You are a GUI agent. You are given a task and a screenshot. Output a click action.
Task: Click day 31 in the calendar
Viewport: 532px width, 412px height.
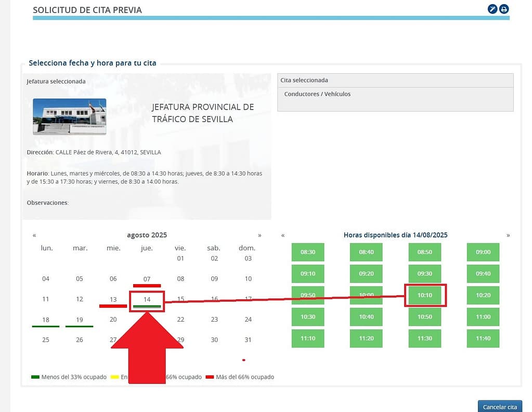[x=248, y=340]
